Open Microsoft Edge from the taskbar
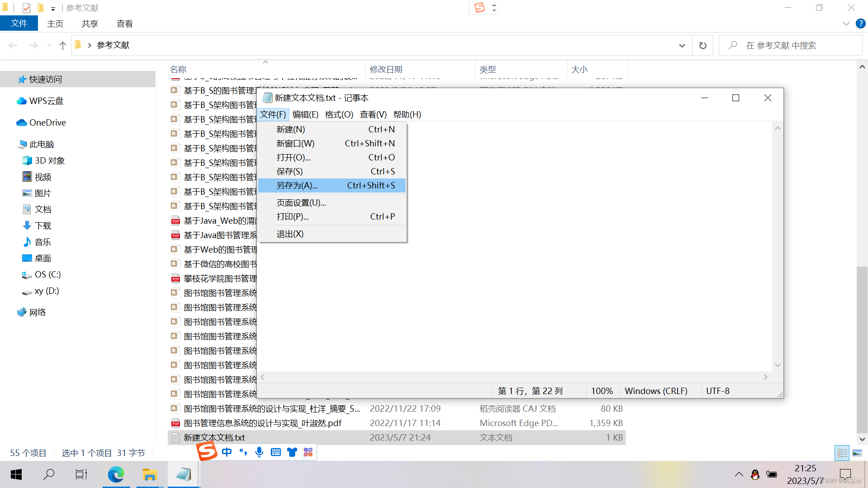Viewport: 868px width, 488px height. tap(116, 474)
